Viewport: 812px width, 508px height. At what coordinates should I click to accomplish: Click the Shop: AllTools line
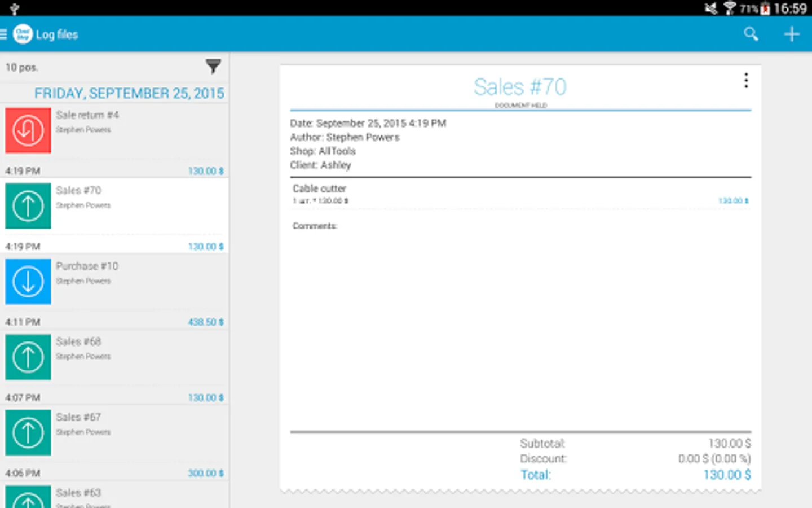tap(323, 151)
